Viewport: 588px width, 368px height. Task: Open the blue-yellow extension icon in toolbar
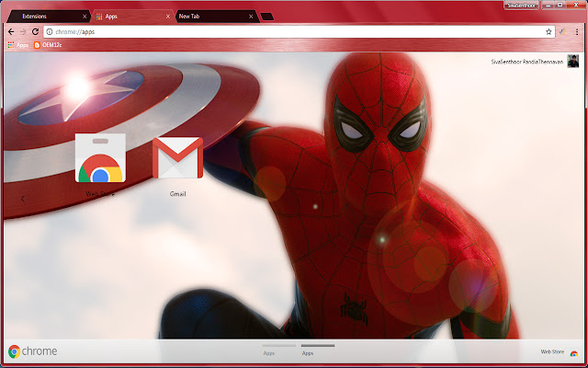click(x=562, y=32)
